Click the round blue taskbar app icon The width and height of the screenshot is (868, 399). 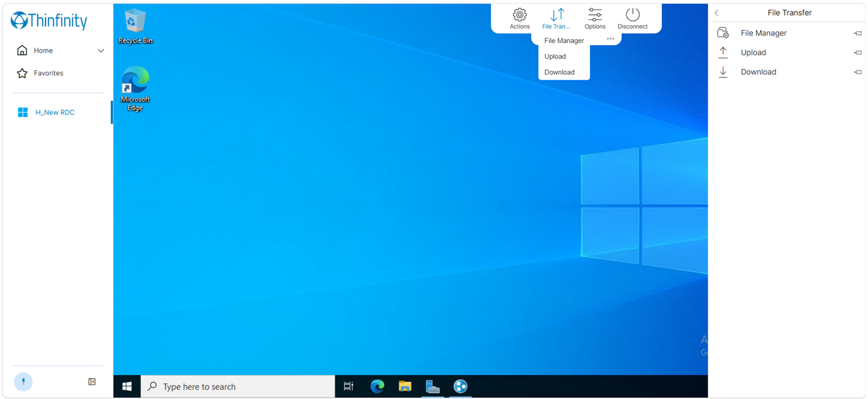click(x=460, y=386)
